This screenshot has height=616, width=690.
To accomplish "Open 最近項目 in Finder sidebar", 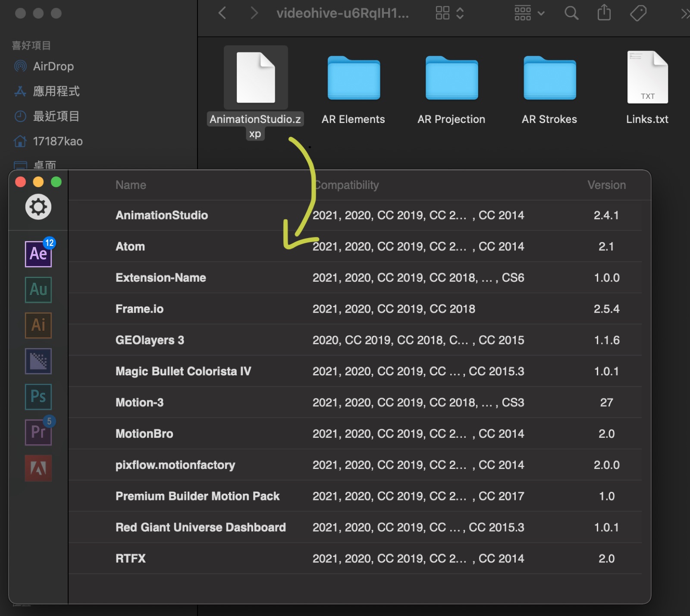I will point(47,116).
